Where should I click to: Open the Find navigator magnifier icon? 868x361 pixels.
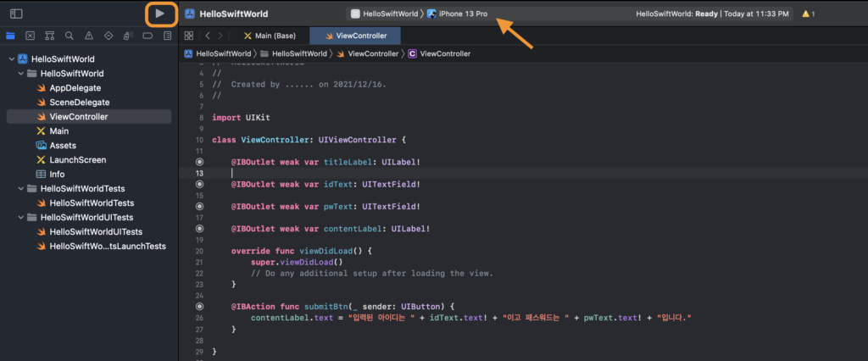[x=69, y=36]
